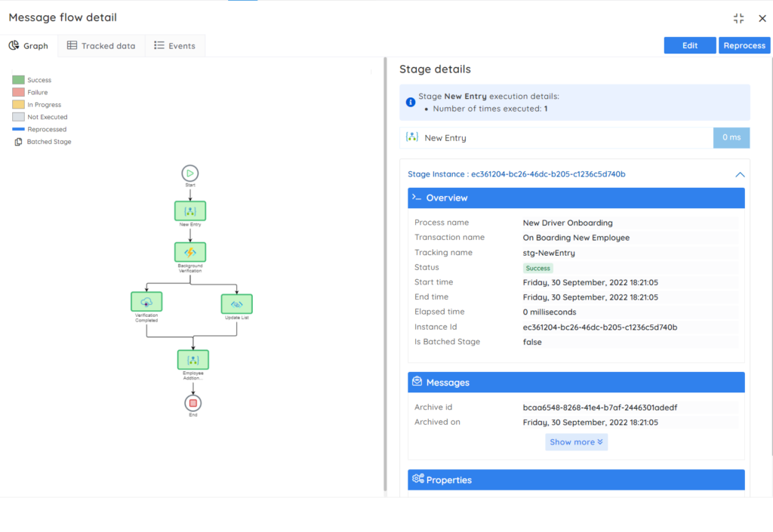Click the Graph tab
Screen dimensions: 773x532
coord(29,45)
